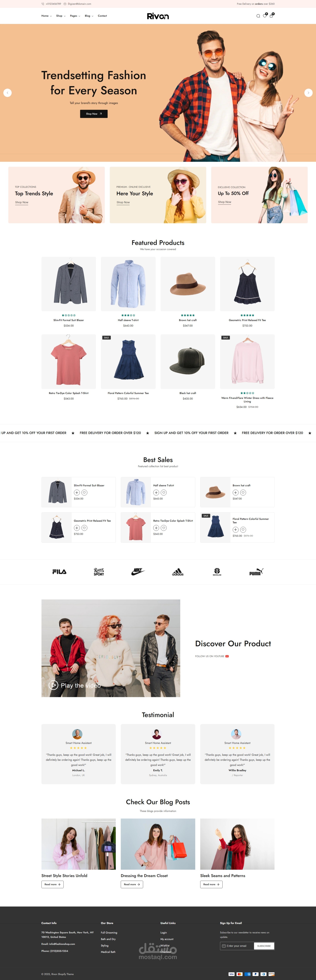This screenshot has height=980, width=316.
Task: Focus the Enter your email field
Action: click(x=236, y=946)
